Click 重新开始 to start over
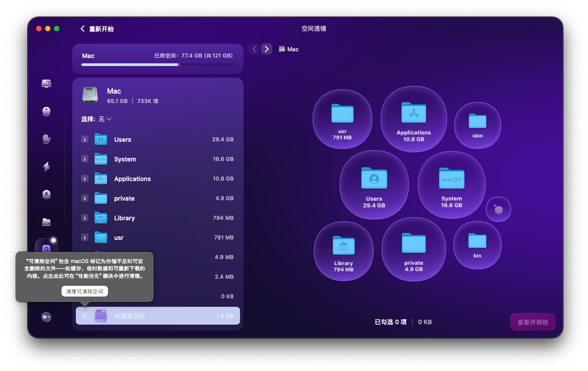Viewport: 588px width, 371px height. (x=97, y=29)
